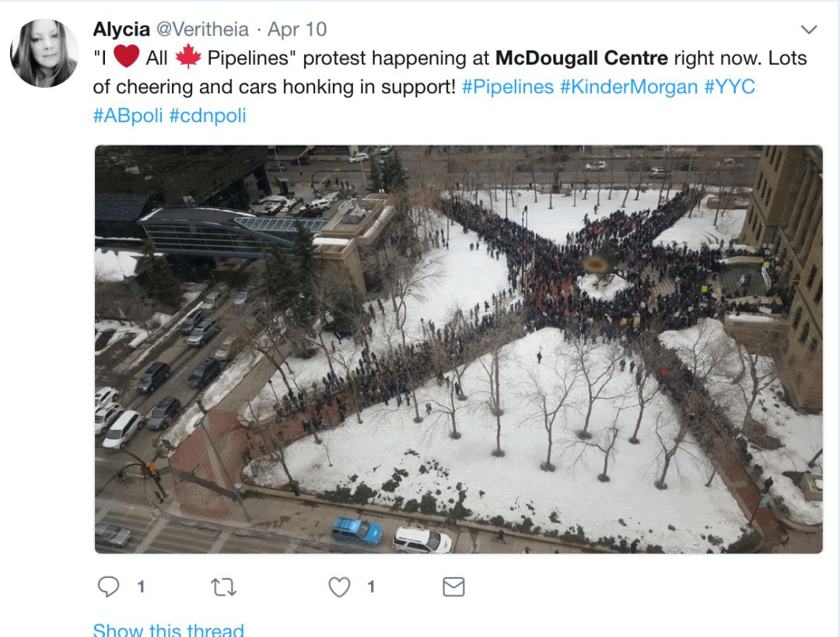This screenshot has height=637, width=840.
Task: Open the #ABpoli hashtag link
Action: 128,116
